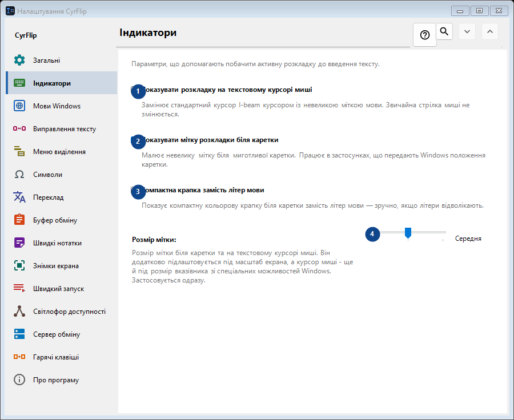Select the Швидкий запуск icon
514x420 pixels.
coord(19,288)
